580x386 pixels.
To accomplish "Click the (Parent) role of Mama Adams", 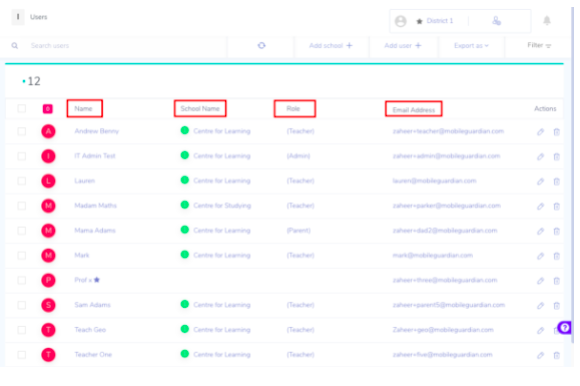I will coord(299,231).
